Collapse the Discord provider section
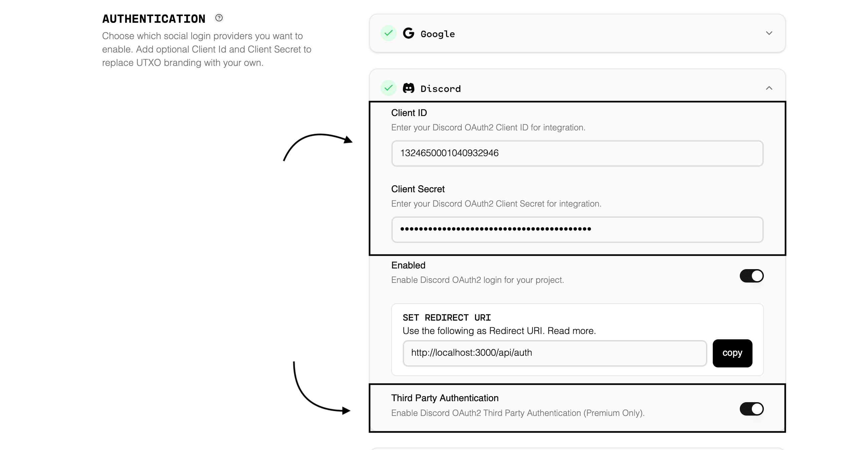This screenshot has width=868, height=450. click(769, 88)
